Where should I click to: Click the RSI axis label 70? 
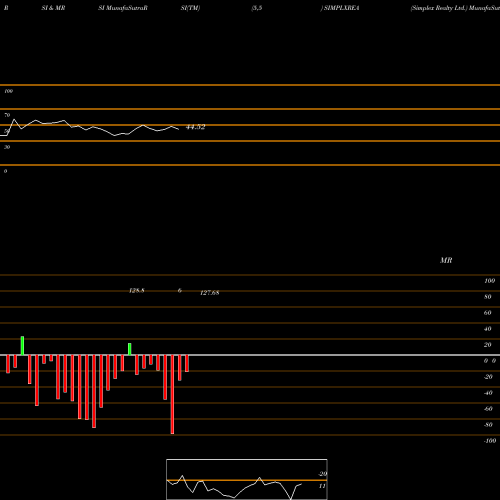pos(7,115)
